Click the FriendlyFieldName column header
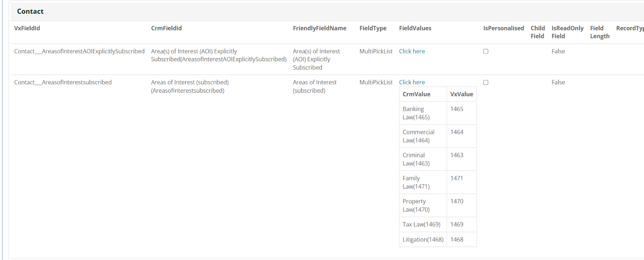This screenshot has height=260, width=644. (320, 28)
